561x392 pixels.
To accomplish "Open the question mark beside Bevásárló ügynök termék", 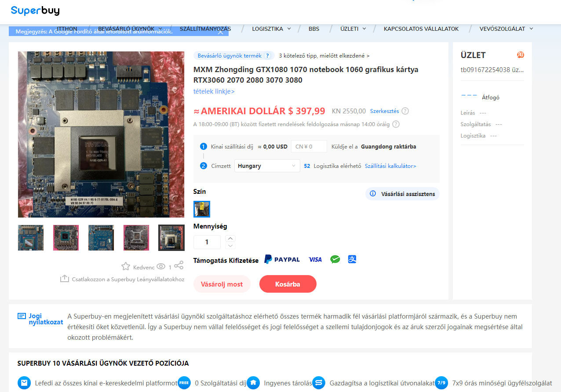I will [x=267, y=56].
